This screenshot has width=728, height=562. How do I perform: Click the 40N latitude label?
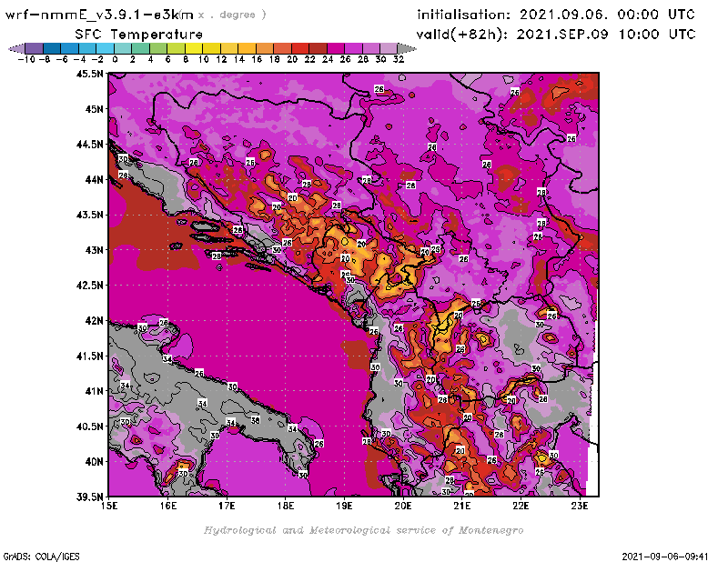[94, 461]
